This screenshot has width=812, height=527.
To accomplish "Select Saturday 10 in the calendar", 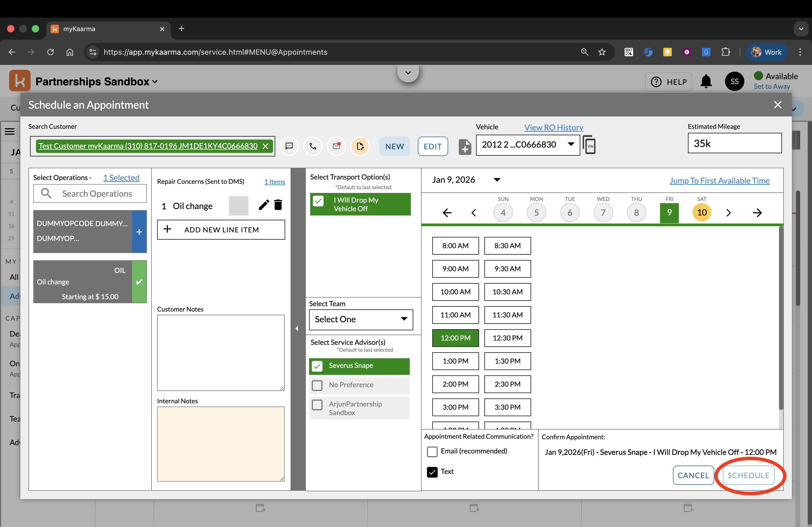I will click(701, 212).
